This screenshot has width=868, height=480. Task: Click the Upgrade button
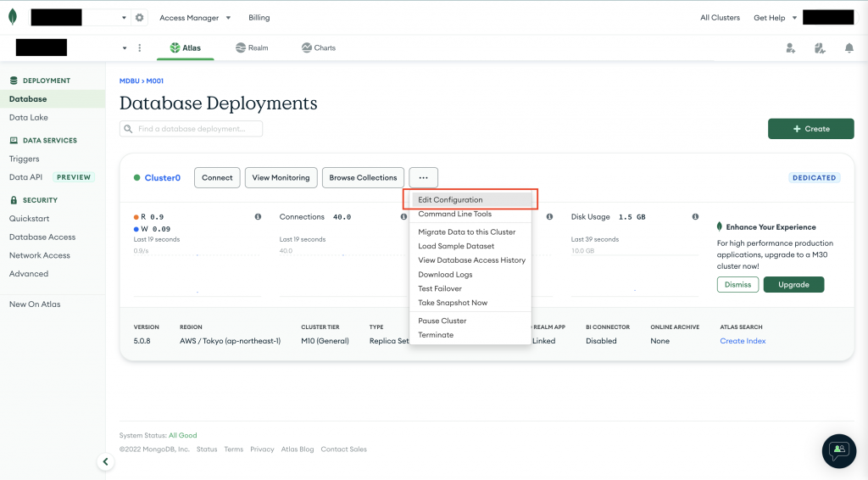[793, 285]
